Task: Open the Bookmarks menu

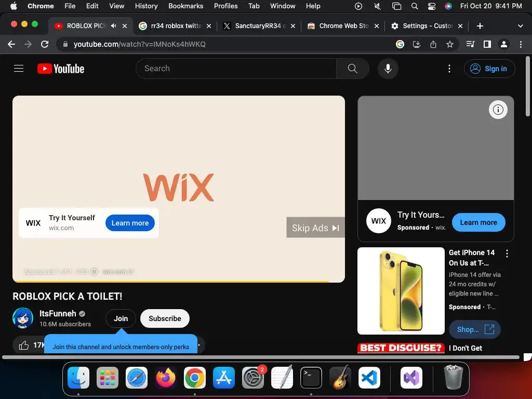Action: pyautogui.click(x=185, y=6)
